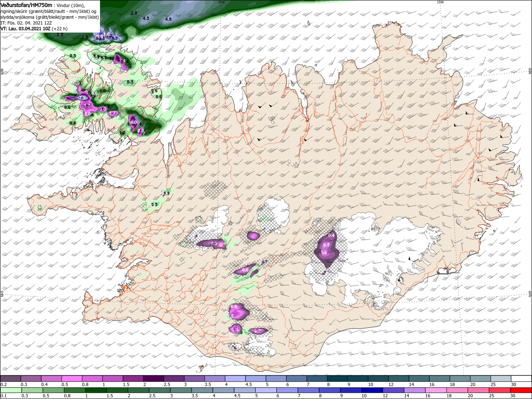Pick the light lavender 4–4.5 snow scale swatch
This screenshot has height=399, width=532.
click(235, 379)
